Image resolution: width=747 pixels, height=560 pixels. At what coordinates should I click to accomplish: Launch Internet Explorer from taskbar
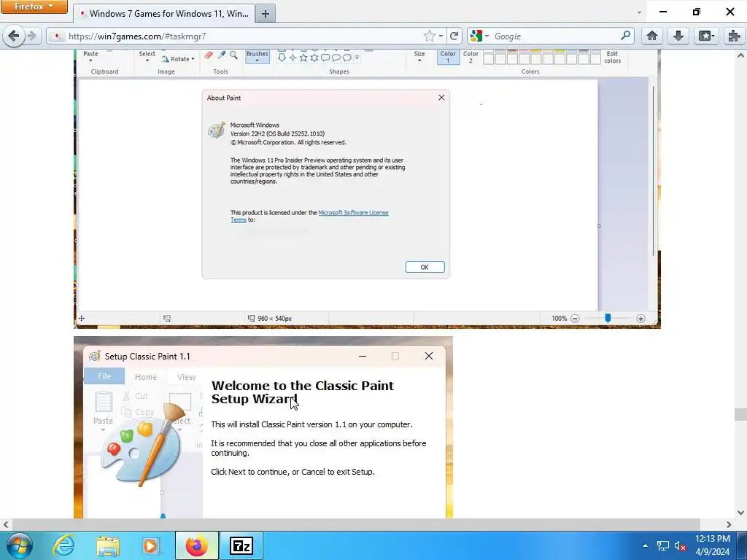pyautogui.click(x=63, y=545)
